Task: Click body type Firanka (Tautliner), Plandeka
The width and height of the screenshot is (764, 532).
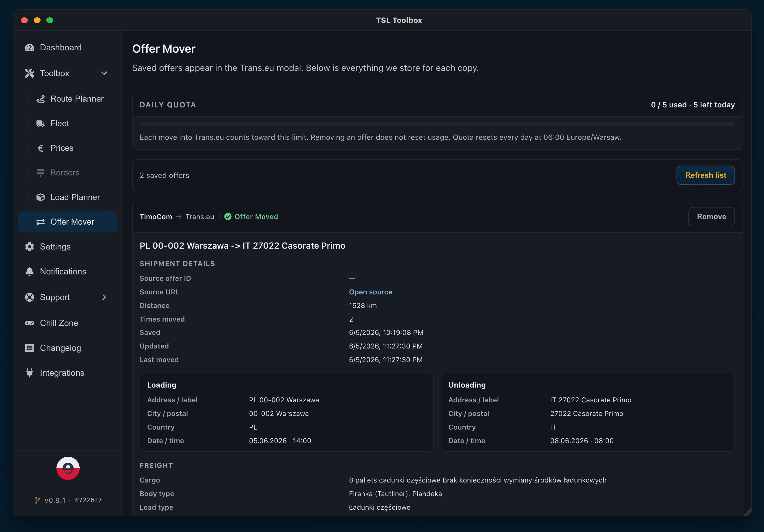Action: click(395, 494)
